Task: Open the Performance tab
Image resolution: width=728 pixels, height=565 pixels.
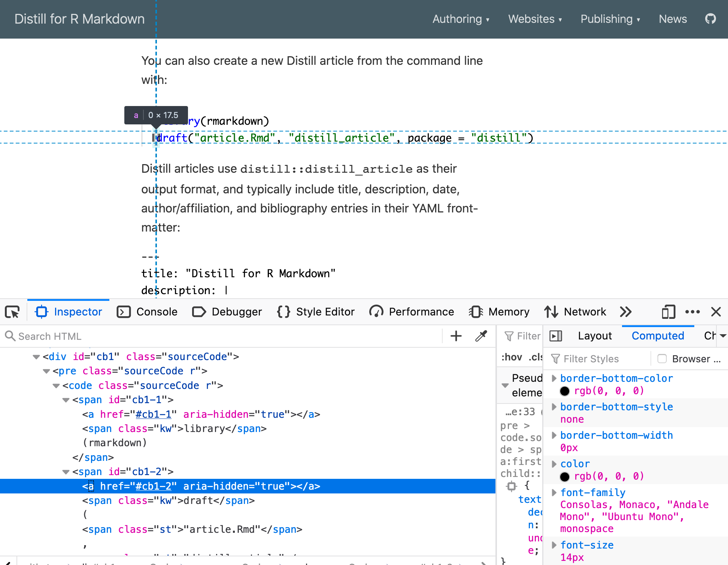Action: pyautogui.click(x=412, y=312)
